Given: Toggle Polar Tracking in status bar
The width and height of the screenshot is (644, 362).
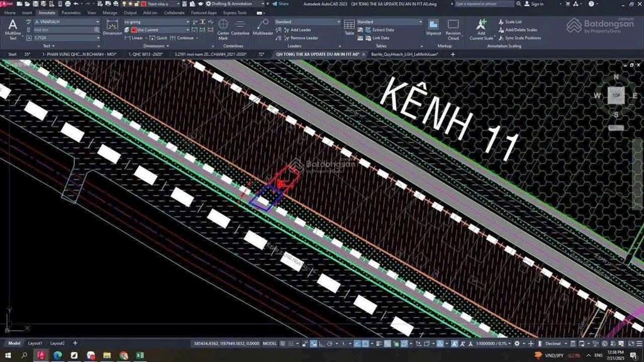Looking at the screenshot, I should [330, 344].
